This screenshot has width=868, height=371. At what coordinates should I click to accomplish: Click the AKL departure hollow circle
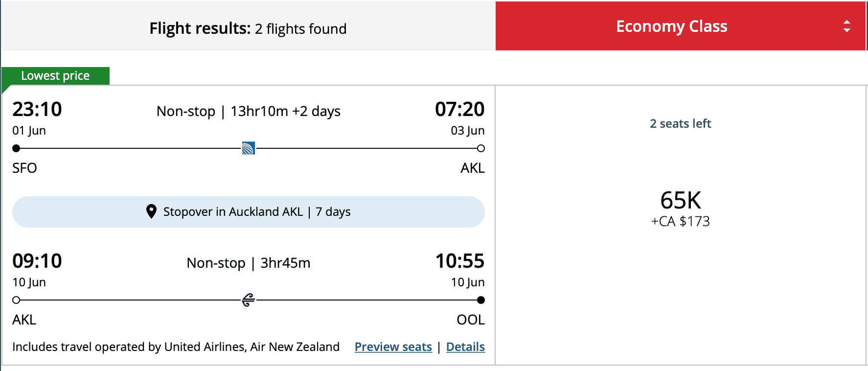coord(16,300)
